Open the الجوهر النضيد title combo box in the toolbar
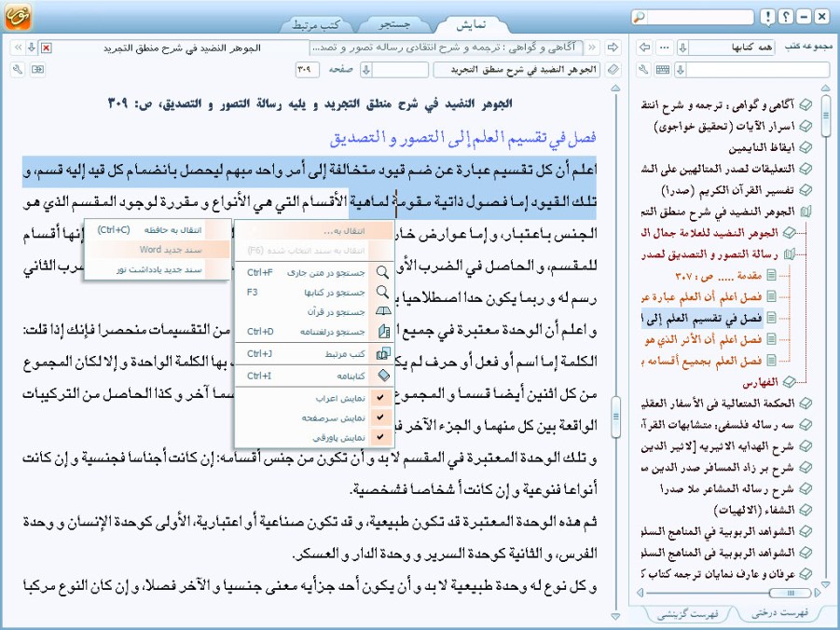Screen dimensions: 840x630 click(516, 70)
